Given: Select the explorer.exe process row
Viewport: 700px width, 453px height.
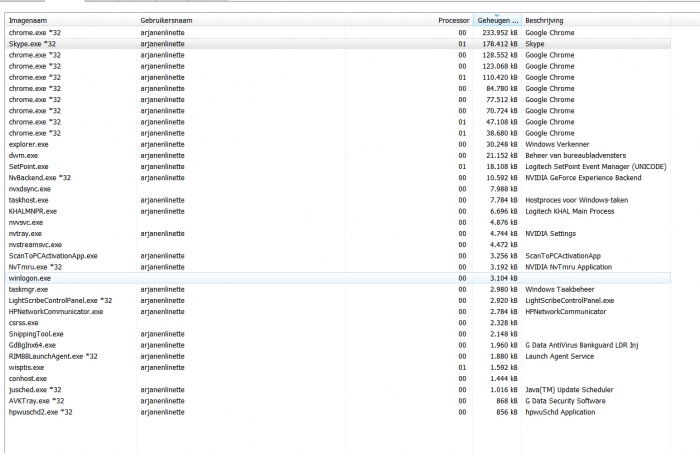Looking at the screenshot, I should tap(338, 144).
